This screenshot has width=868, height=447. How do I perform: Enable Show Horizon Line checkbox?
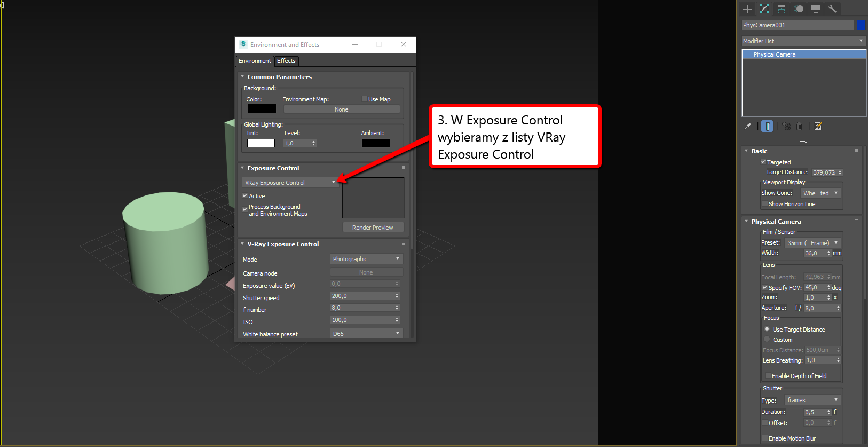[765, 204]
